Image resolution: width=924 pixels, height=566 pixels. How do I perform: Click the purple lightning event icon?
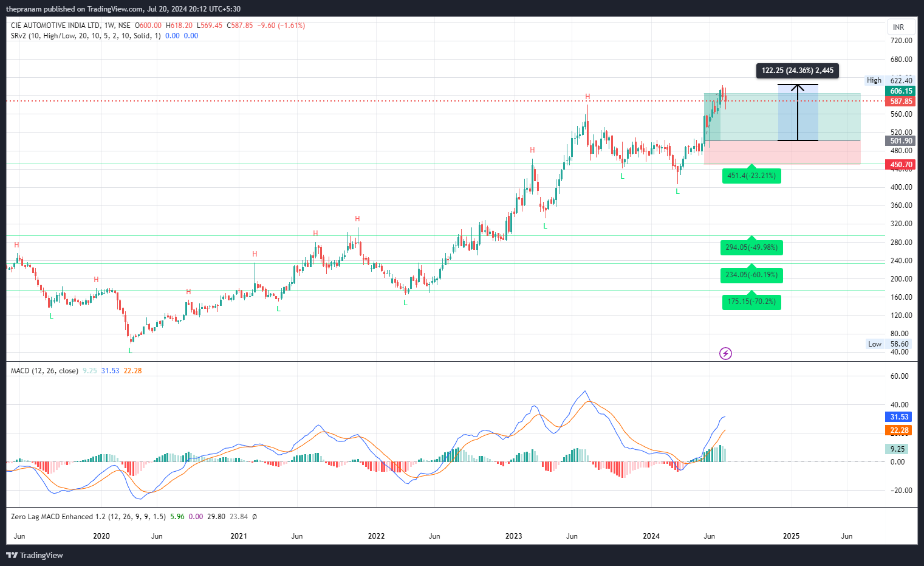pyautogui.click(x=725, y=353)
